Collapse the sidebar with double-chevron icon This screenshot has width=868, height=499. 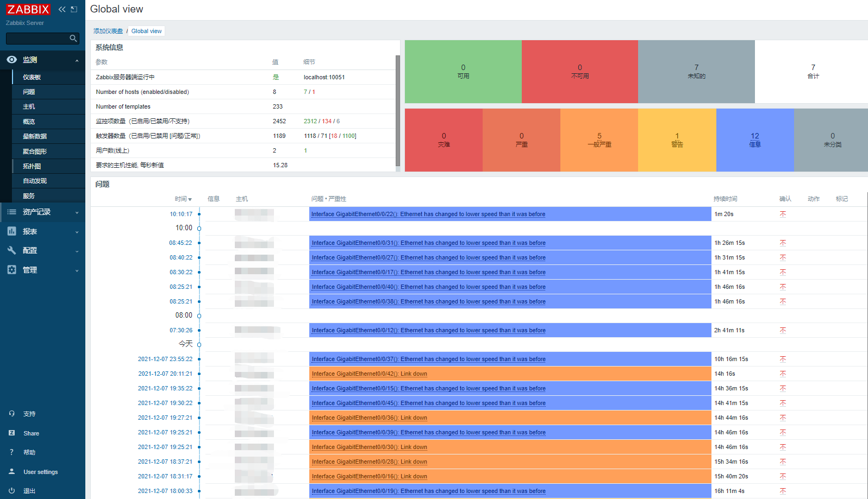[62, 9]
